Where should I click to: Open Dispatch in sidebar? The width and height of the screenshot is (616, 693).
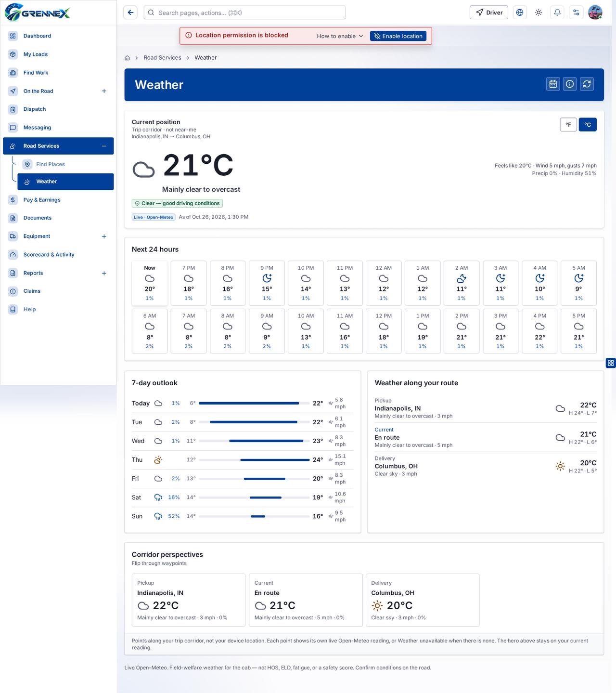click(58, 109)
